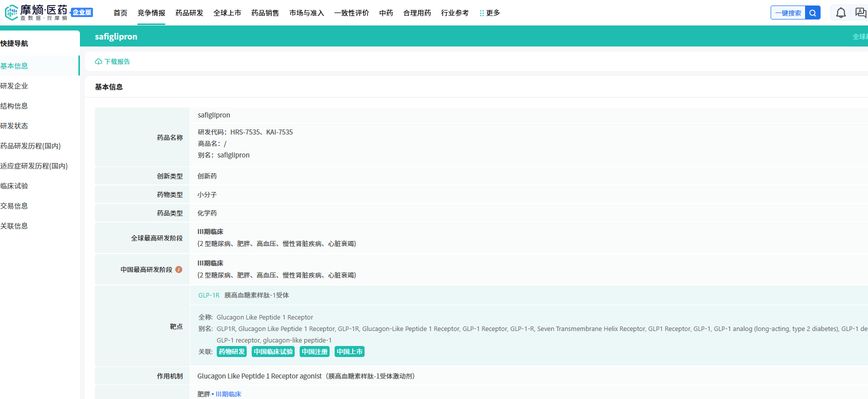Image resolution: width=868 pixels, height=399 pixels.
Task: Click the info icon beside 中国最高研发阶段
Action: click(x=179, y=269)
